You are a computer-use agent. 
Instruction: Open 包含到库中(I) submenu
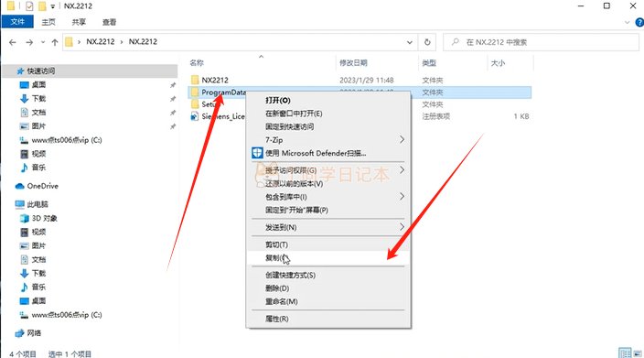(328, 197)
